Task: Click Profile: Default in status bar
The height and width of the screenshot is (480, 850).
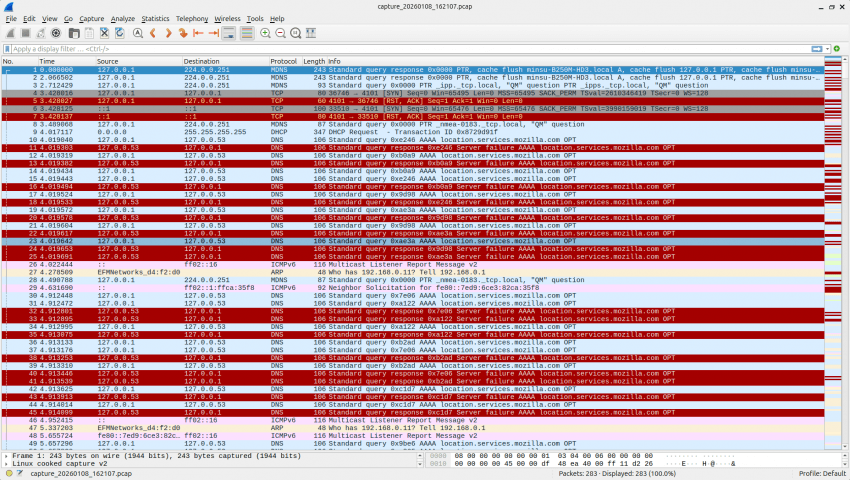Action: [820, 473]
